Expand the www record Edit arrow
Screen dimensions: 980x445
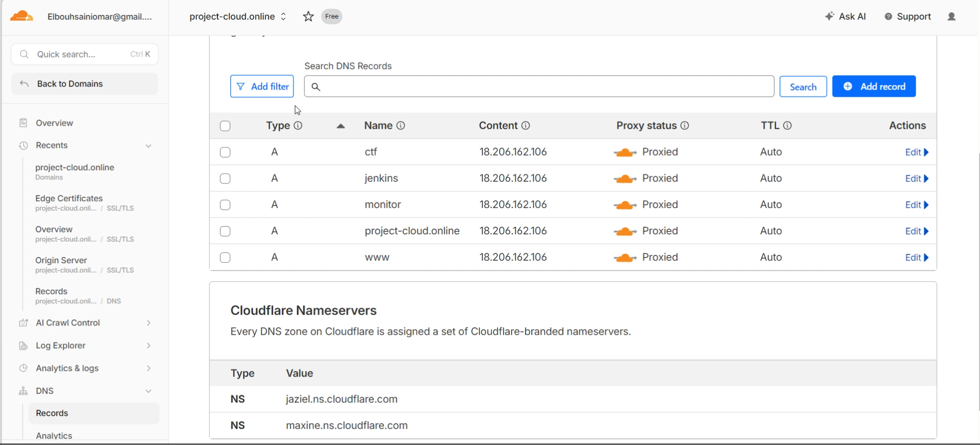pos(926,258)
